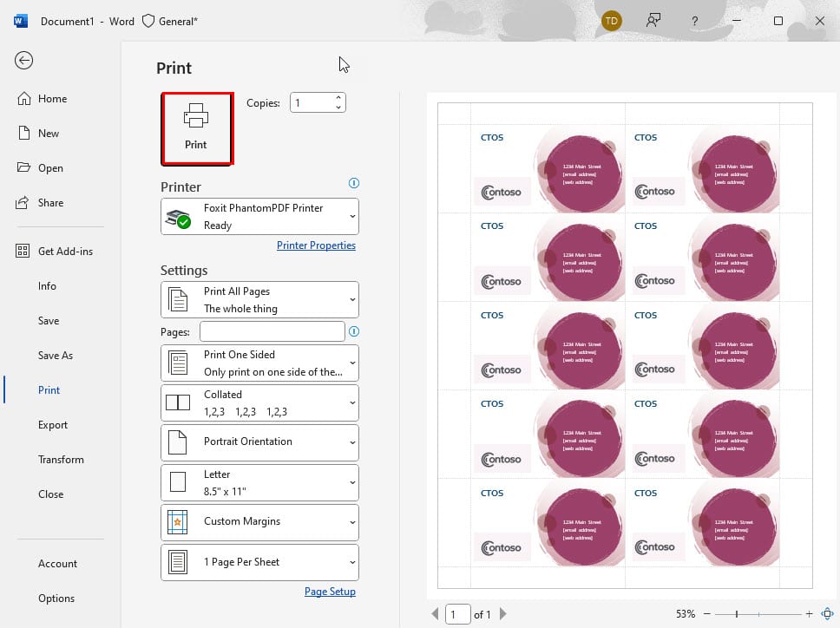Increase copies with the up arrow

[x=338, y=98]
